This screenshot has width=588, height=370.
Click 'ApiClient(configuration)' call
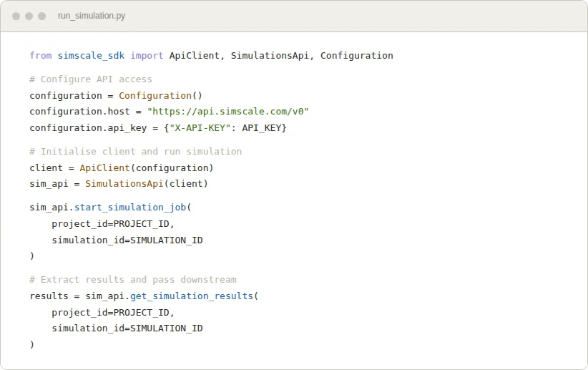(147, 167)
